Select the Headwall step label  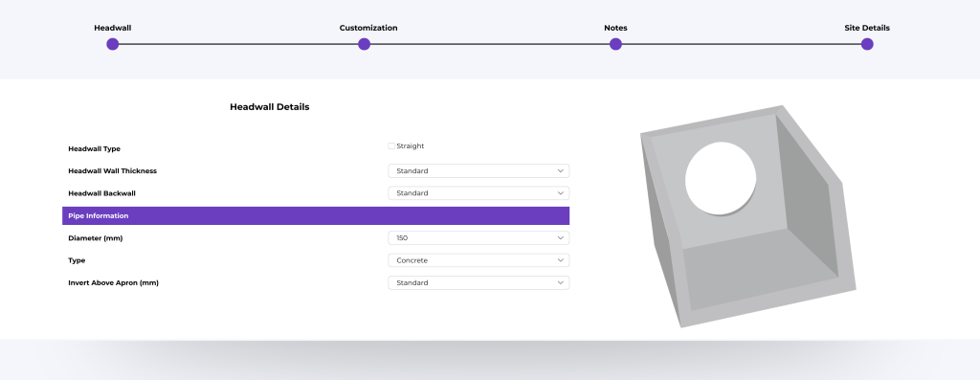[113, 28]
